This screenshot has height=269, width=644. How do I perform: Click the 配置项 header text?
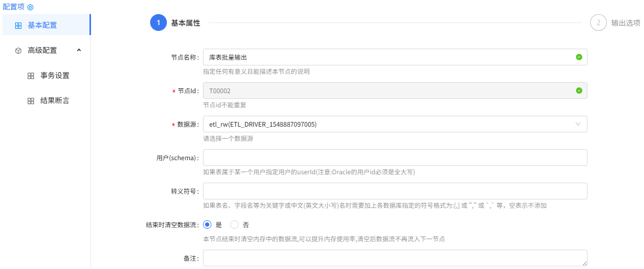pos(14,7)
